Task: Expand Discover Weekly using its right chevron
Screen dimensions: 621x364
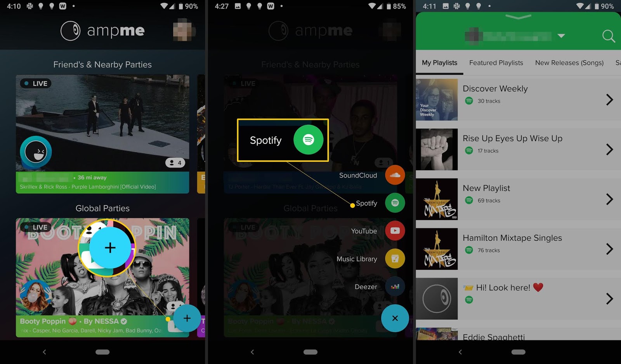Action: coord(609,100)
